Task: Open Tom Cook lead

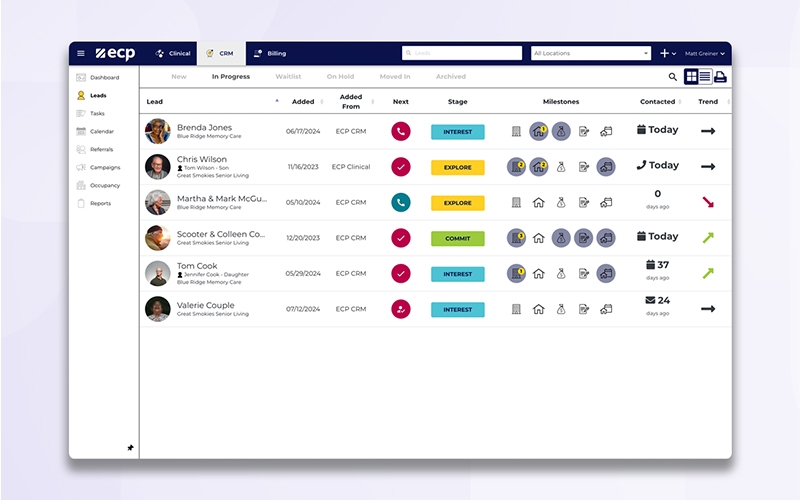Action: (197, 266)
